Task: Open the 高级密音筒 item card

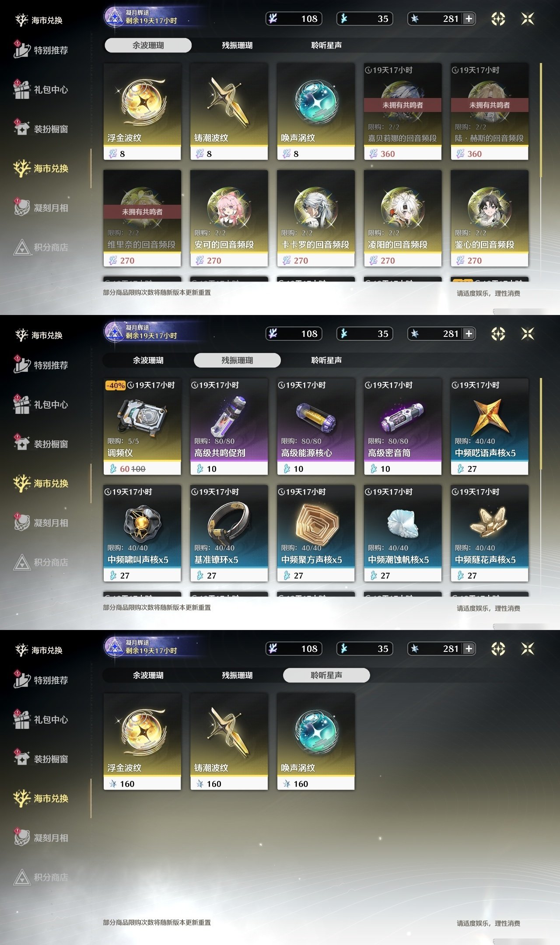Action: tap(402, 427)
